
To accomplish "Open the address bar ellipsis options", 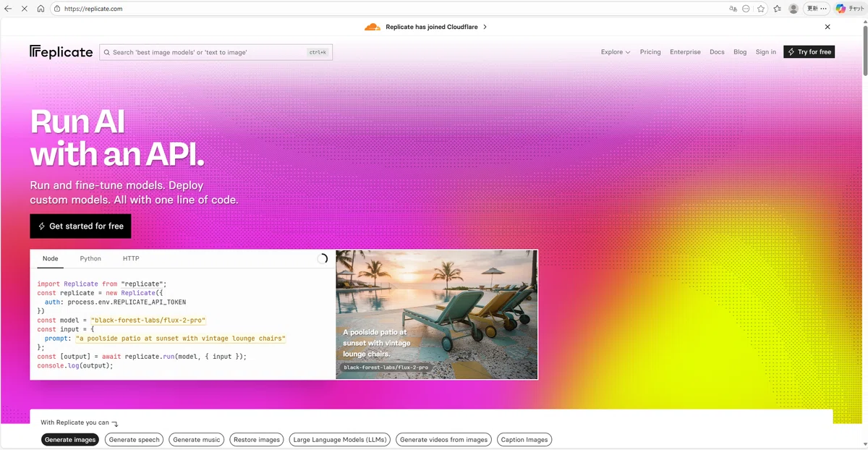I will [746, 9].
